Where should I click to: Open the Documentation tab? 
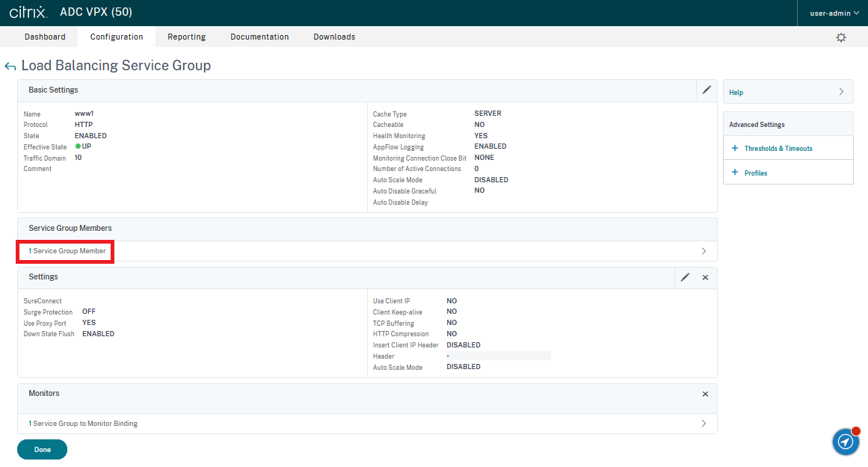pos(259,37)
